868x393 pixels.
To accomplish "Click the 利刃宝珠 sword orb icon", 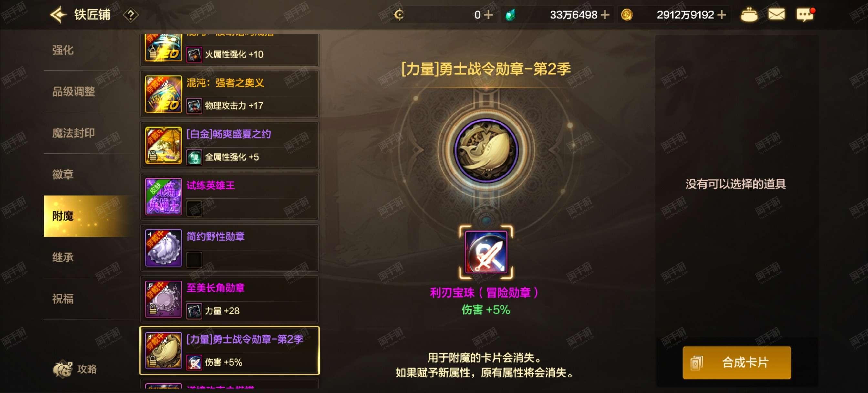I will (486, 252).
